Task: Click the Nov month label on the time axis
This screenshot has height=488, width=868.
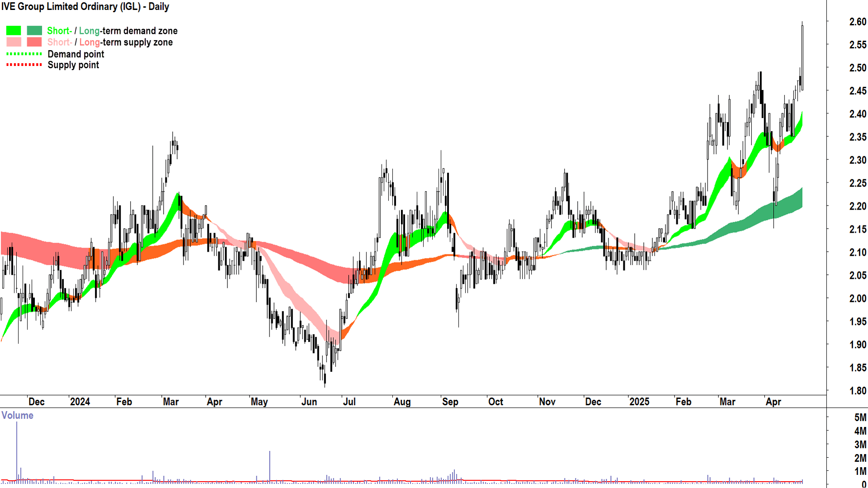Action: (x=547, y=402)
